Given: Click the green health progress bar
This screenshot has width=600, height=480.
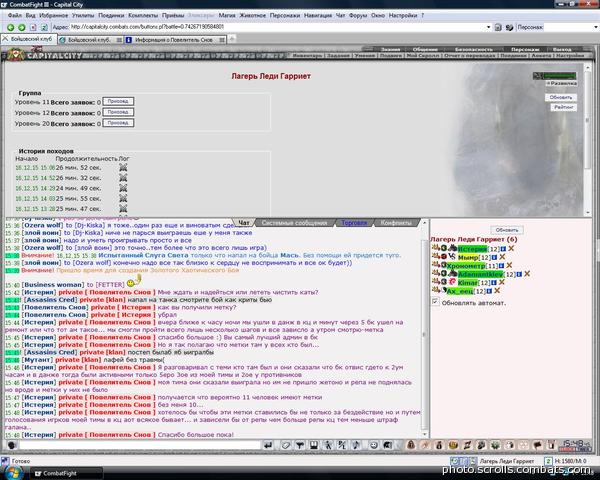Looking at the screenshot, I should [x=559, y=76].
